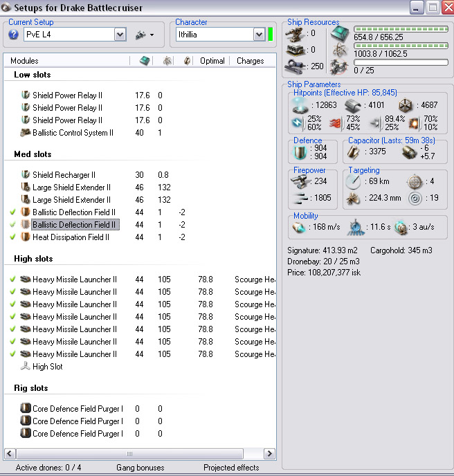
Task: Click the scan resolution icon showing 224.3 mm
Action: 353,199
